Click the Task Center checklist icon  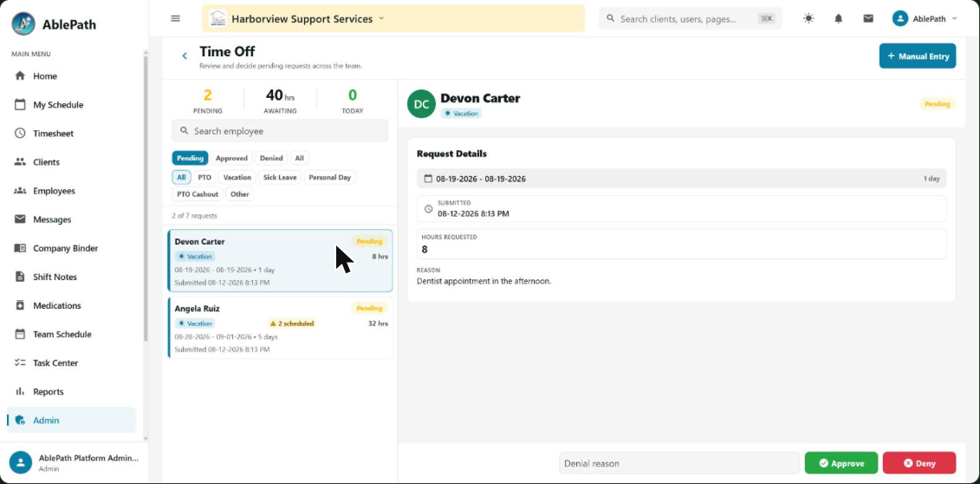point(20,363)
